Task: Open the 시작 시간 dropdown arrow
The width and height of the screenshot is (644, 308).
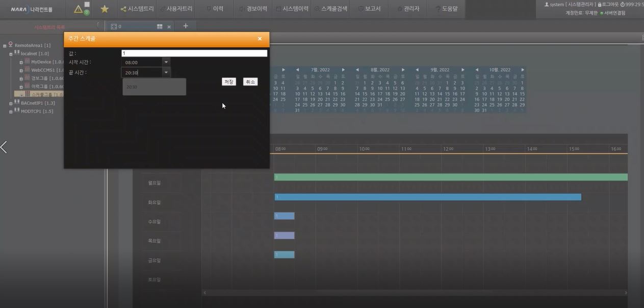Action: (166, 62)
